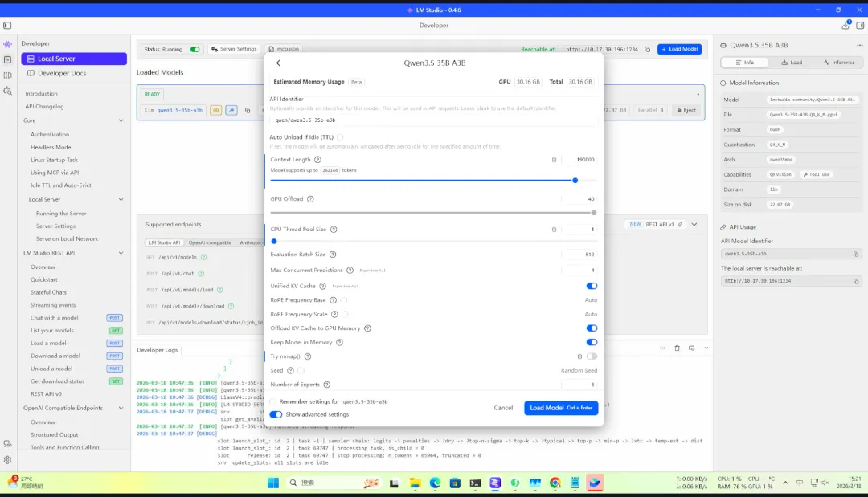The height and width of the screenshot is (497, 868).
Task: Toggle Try mmap() switch
Action: point(592,356)
